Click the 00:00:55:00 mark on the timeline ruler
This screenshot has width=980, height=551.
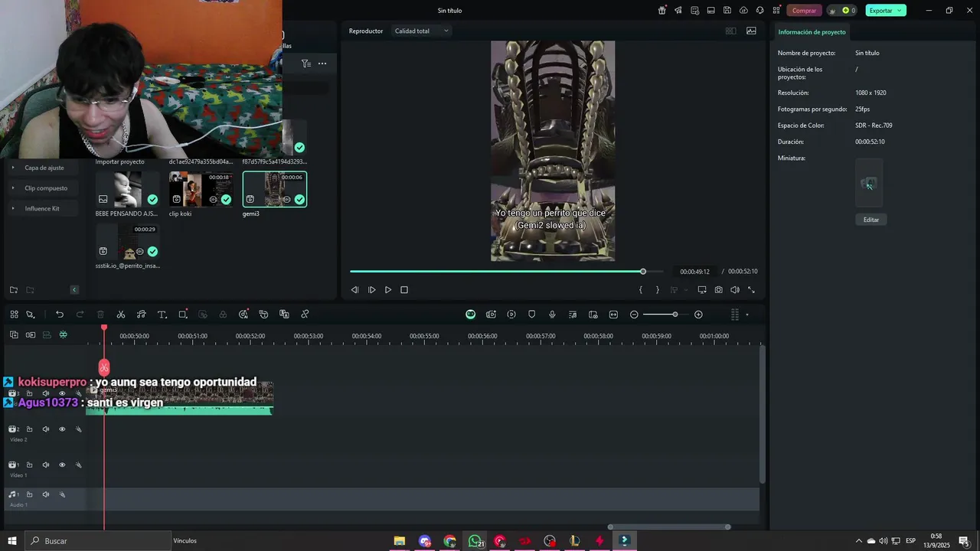[424, 336]
